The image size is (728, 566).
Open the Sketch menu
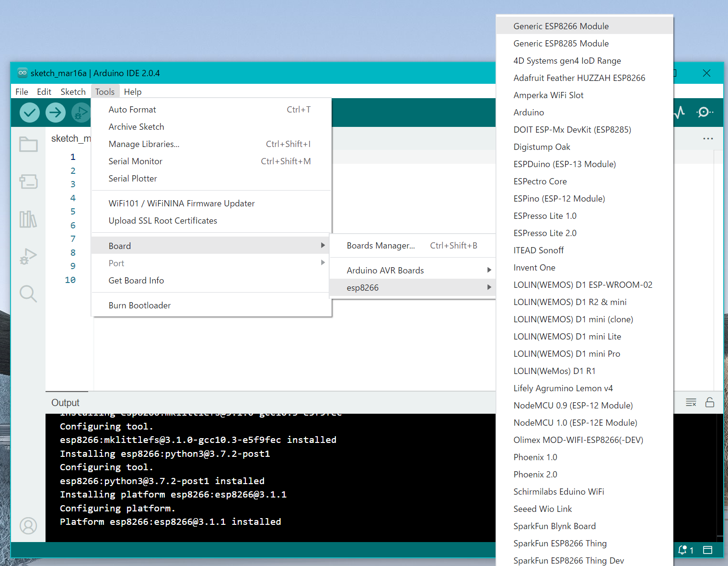(73, 91)
